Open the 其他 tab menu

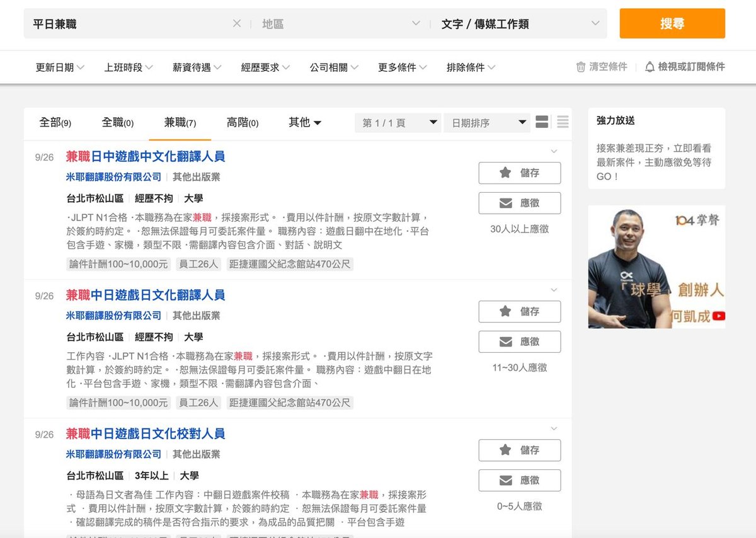pos(305,123)
